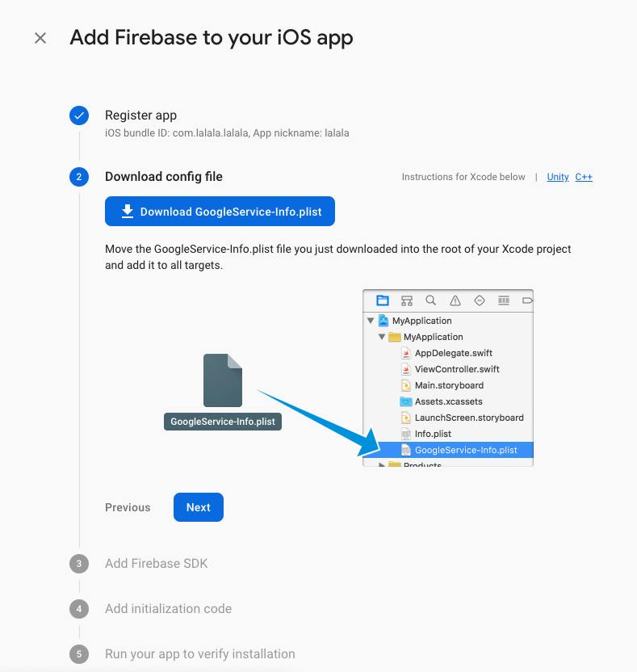Open the Unity instructions link
This screenshot has height=672, width=637.
tap(558, 177)
